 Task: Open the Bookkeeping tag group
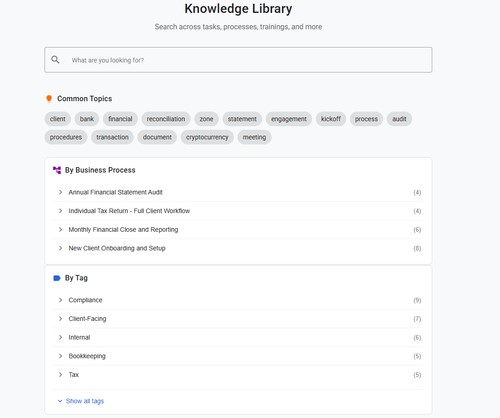tap(238, 356)
